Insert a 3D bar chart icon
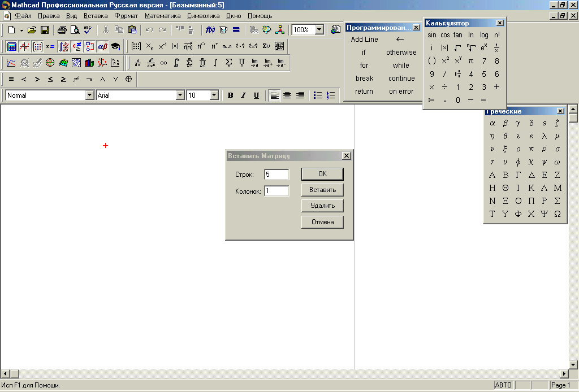This screenshot has height=392, width=579. 89,63
